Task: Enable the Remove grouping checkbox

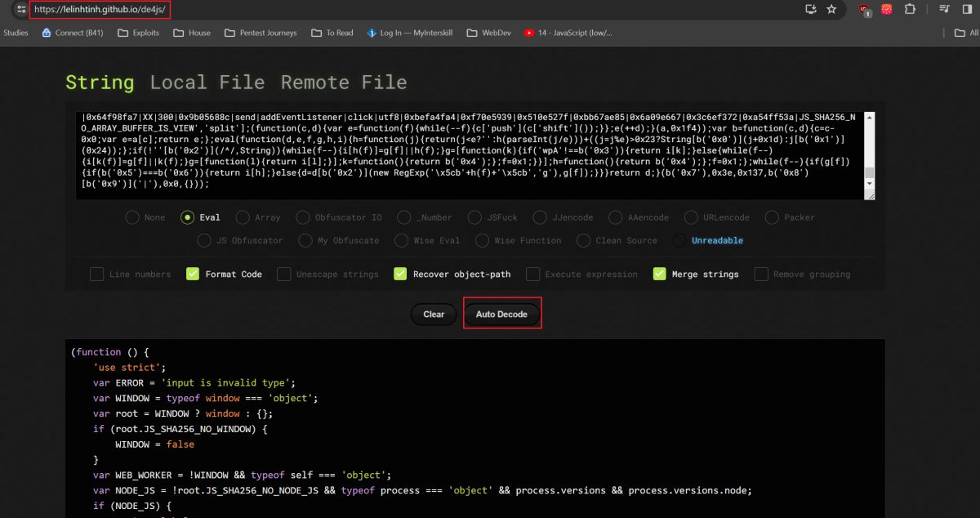Action: pos(760,274)
